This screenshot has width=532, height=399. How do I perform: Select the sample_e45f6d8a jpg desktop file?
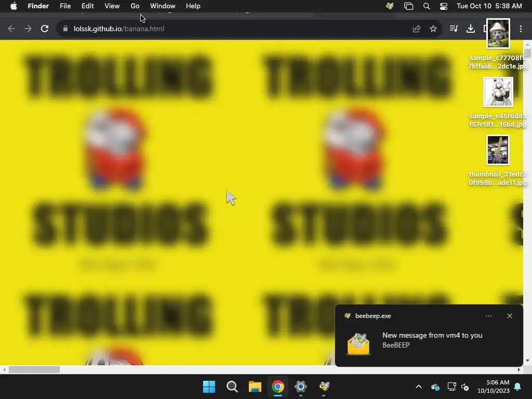click(x=498, y=102)
